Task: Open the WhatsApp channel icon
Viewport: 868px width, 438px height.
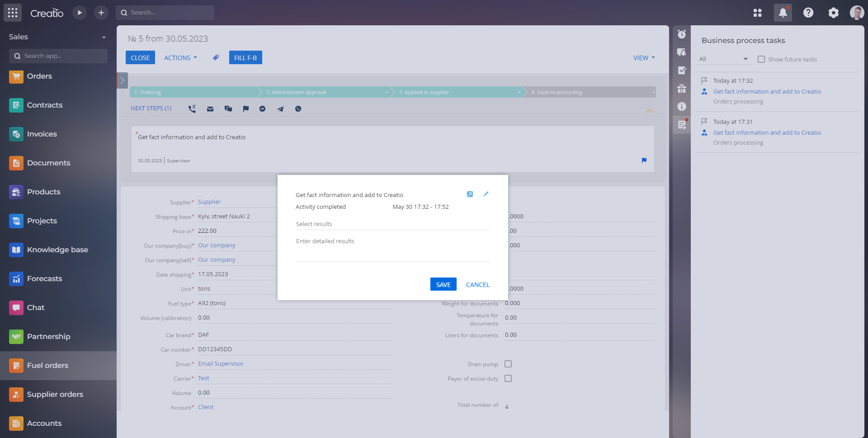Action: 298,108
